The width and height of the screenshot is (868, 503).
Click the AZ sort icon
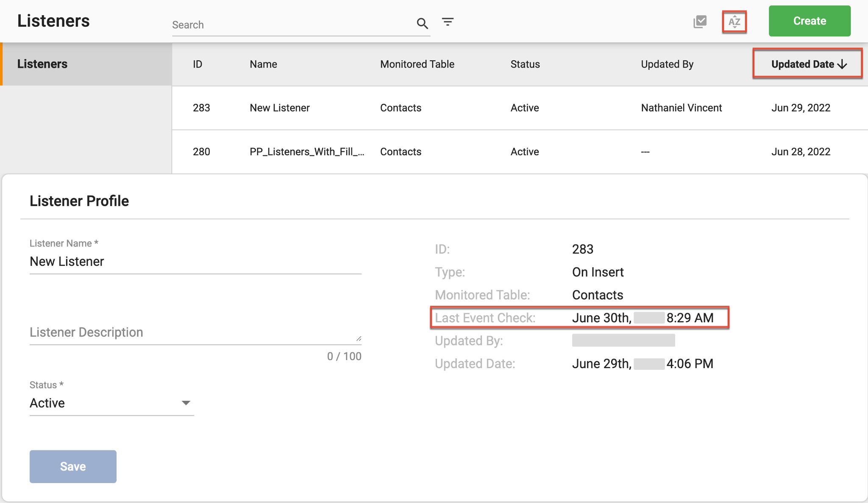click(x=734, y=22)
